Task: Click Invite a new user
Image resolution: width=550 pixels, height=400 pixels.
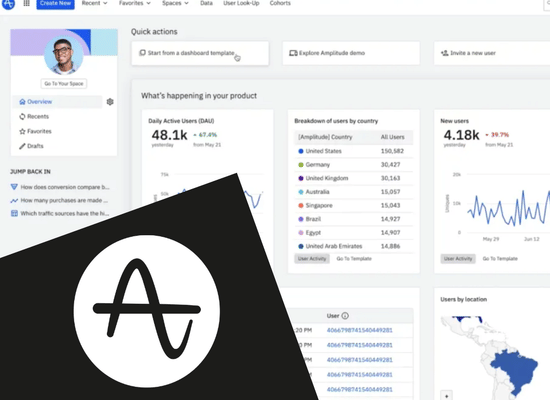Action: [x=492, y=53]
